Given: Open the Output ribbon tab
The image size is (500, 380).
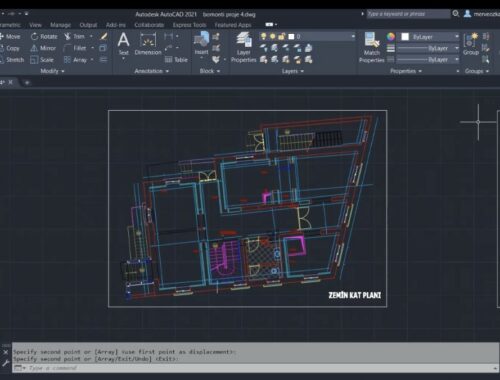Looking at the screenshot, I should click(88, 25).
